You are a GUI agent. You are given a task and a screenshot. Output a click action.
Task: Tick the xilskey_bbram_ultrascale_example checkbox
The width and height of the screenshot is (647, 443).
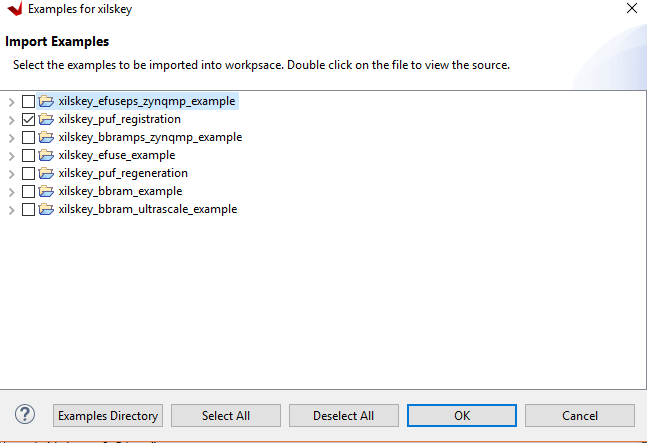coord(28,210)
